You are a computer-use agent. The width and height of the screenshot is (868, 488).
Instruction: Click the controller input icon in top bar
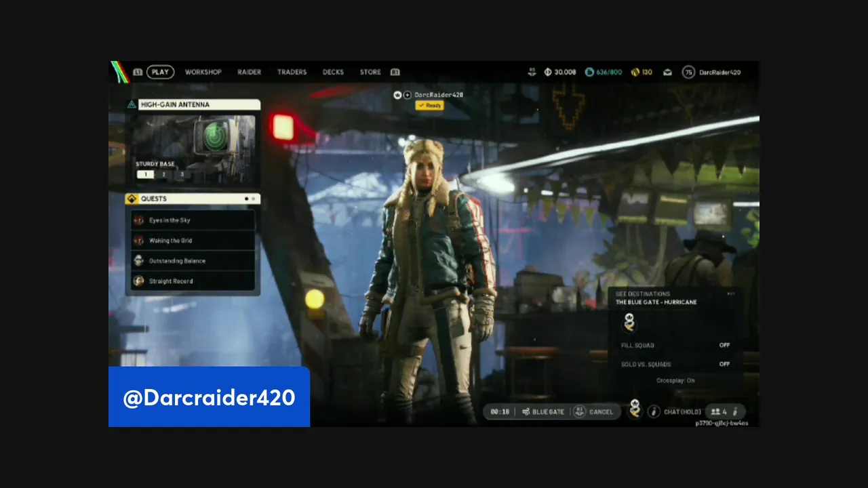[x=532, y=72]
